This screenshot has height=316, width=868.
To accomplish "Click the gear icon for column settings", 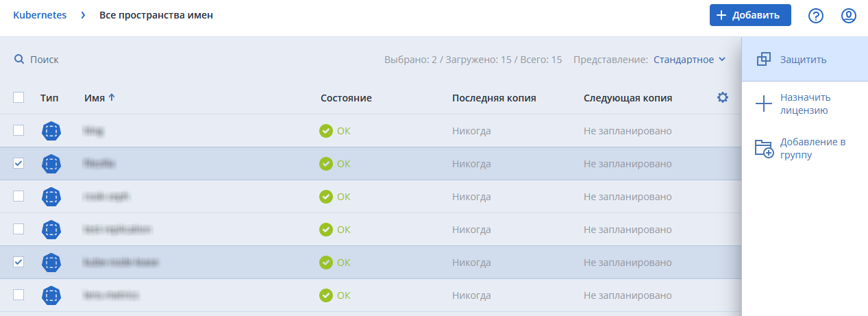I will pyautogui.click(x=722, y=98).
